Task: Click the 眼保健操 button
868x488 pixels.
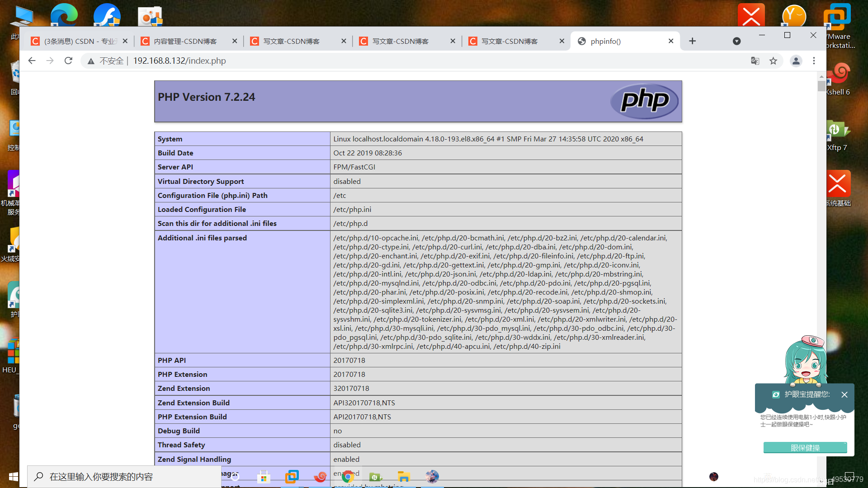Action: (x=805, y=448)
